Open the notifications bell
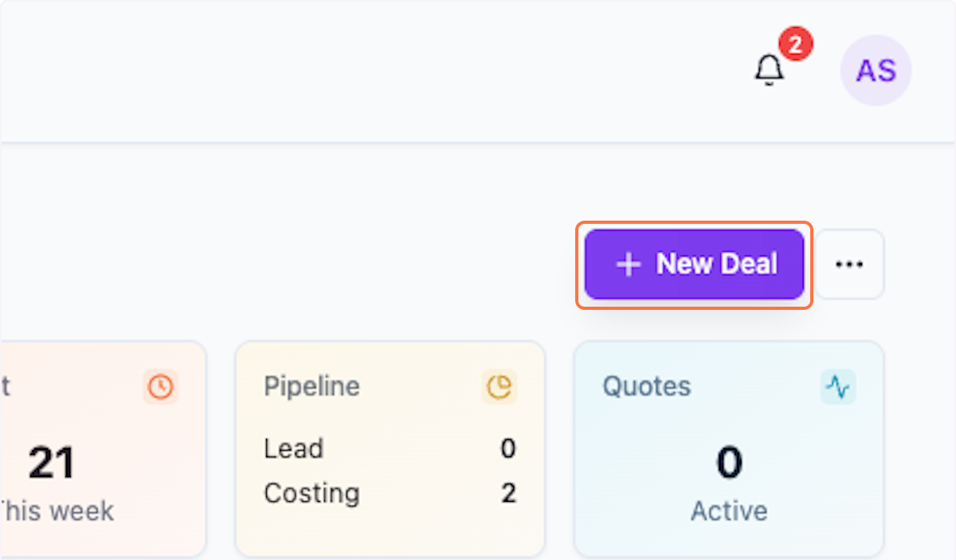This screenshot has height=560, width=956. pos(769,70)
